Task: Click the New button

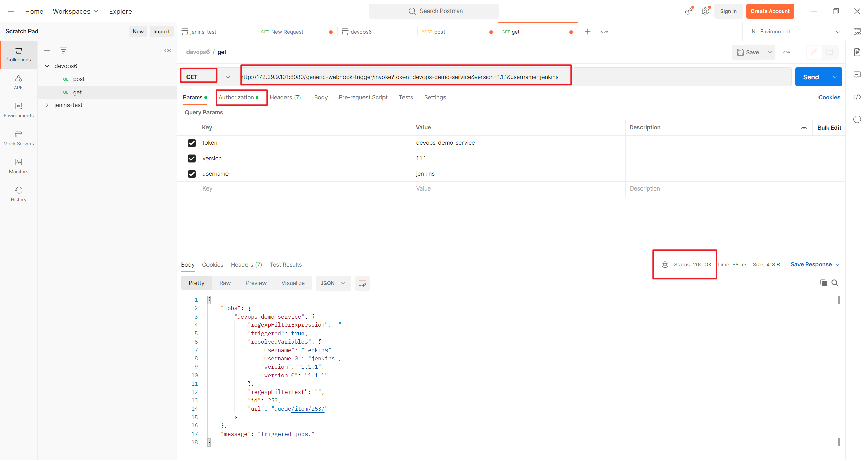Action: (x=138, y=32)
